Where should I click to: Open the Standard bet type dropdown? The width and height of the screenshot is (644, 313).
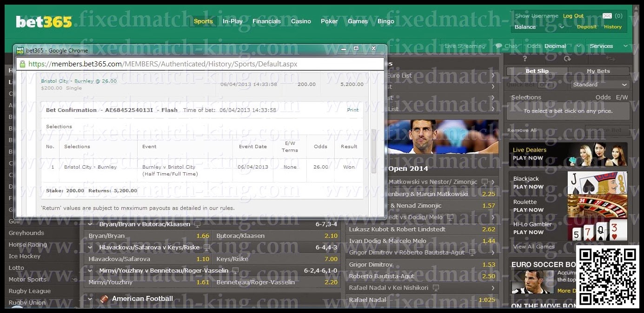click(x=600, y=85)
